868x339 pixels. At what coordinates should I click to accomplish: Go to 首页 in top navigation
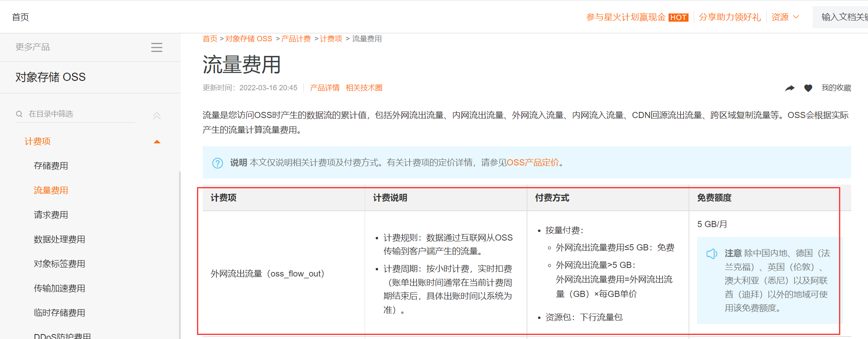20,17
